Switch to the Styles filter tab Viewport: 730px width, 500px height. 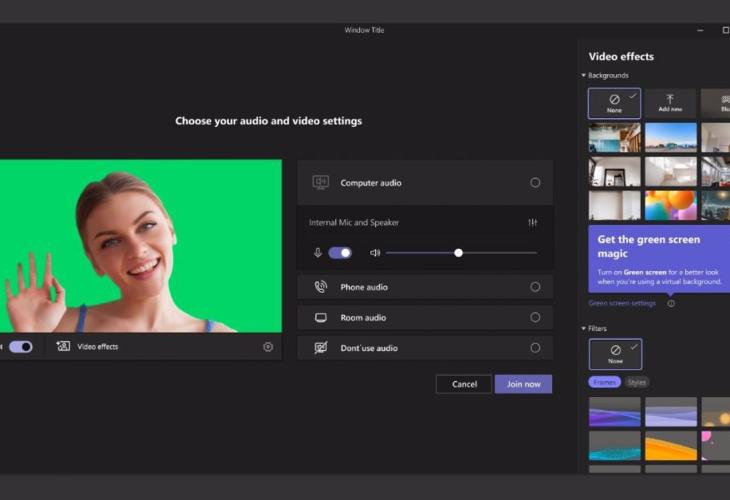(x=636, y=382)
